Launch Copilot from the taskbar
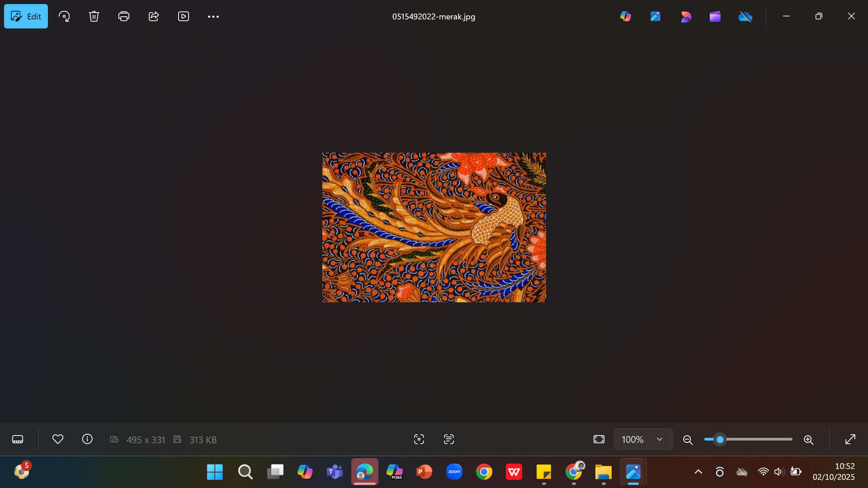The image size is (868, 488). tap(305, 472)
